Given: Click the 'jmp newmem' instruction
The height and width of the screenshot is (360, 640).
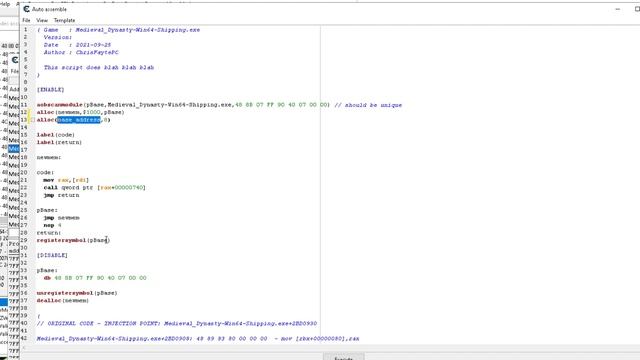Looking at the screenshot, I should (x=61, y=218).
